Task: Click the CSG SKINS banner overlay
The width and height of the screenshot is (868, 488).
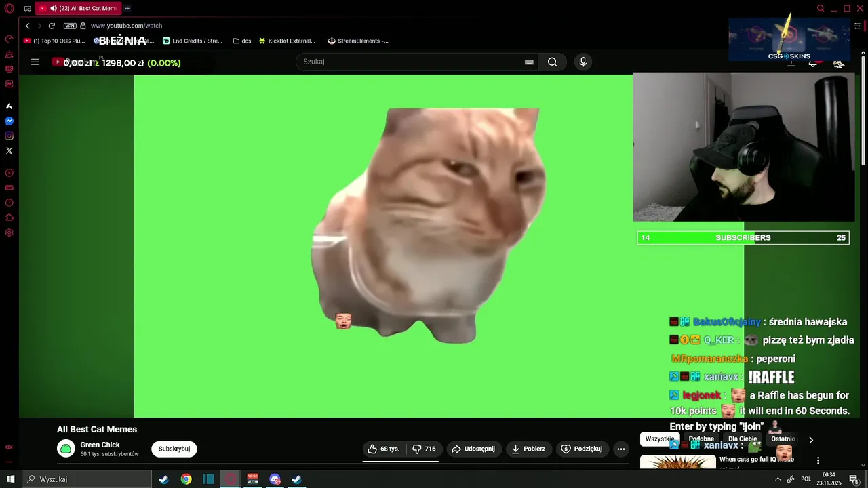Action: [x=789, y=39]
